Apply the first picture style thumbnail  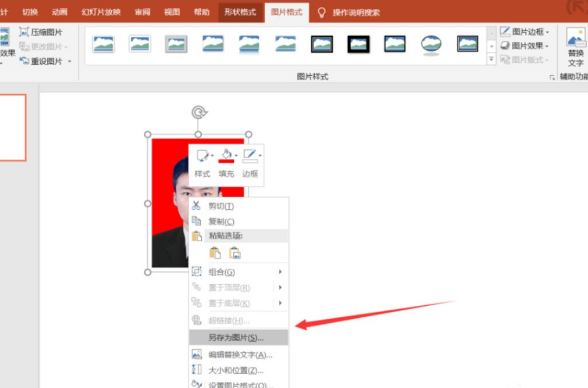(104, 44)
